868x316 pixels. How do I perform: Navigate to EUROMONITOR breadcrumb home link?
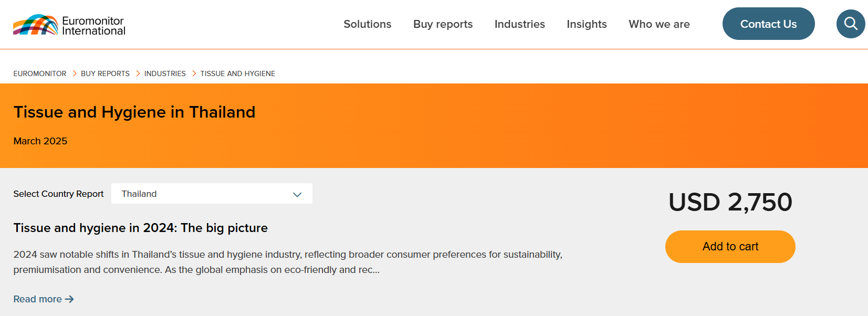click(x=40, y=73)
